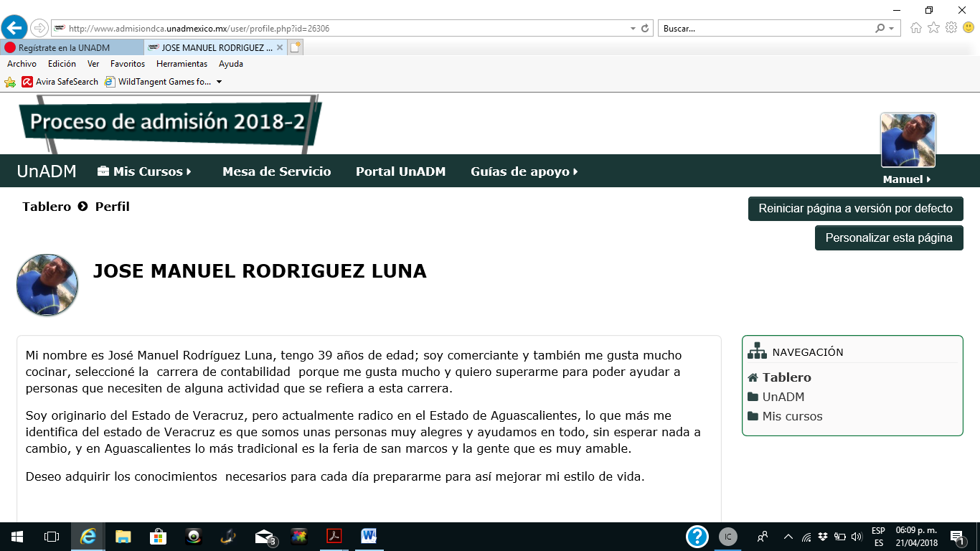This screenshot has height=551, width=980.
Task: Click the search magnifier icon in Buscar box
Action: [x=880, y=29]
